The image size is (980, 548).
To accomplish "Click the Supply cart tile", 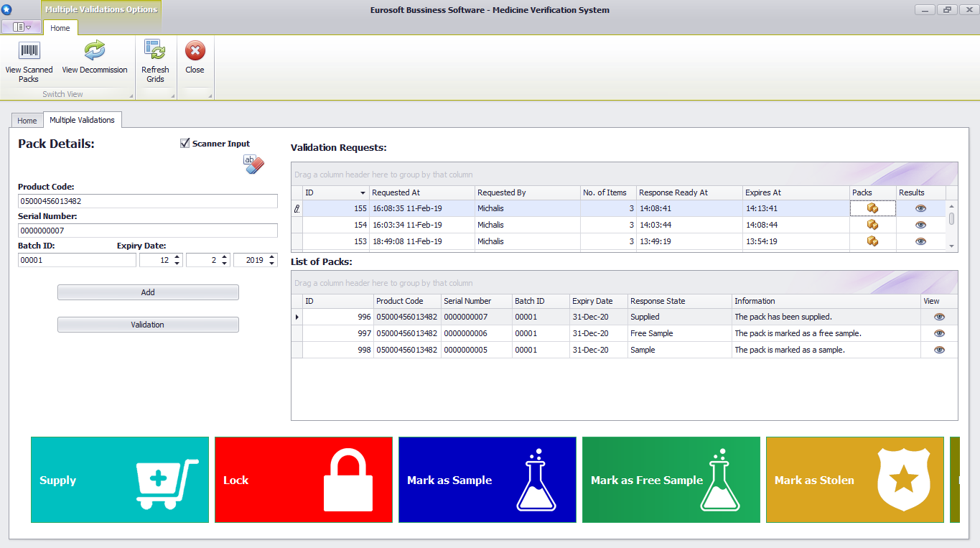I will (x=120, y=480).
